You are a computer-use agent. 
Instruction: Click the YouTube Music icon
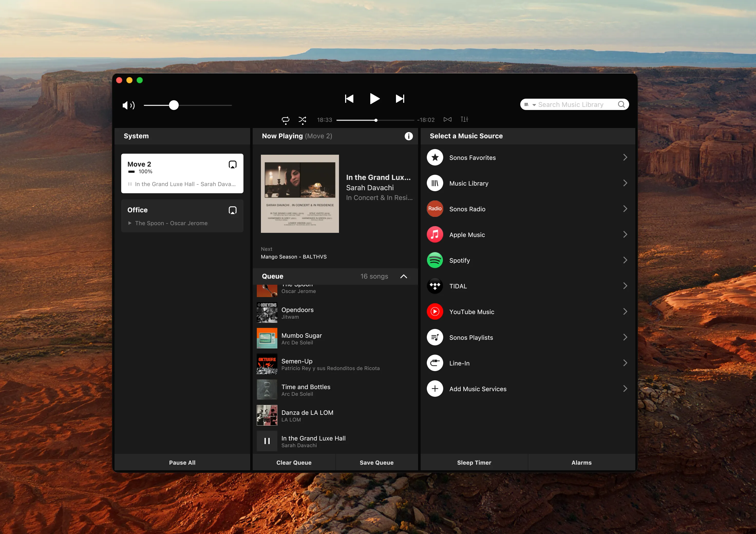435,312
